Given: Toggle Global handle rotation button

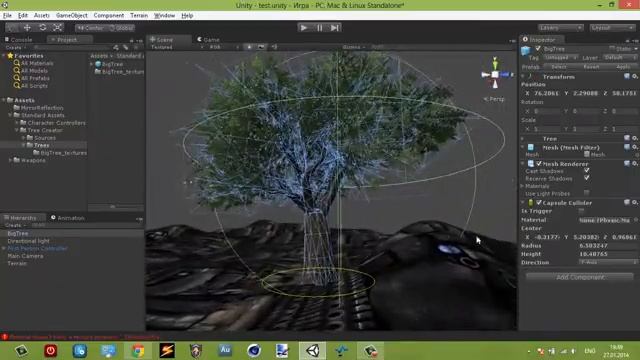Looking at the screenshot, I should click(121, 28).
